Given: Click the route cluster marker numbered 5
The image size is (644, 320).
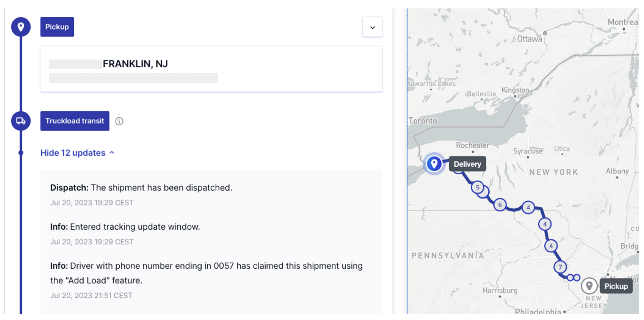Looking at the screenshot, I should click(x=478, y=187).
